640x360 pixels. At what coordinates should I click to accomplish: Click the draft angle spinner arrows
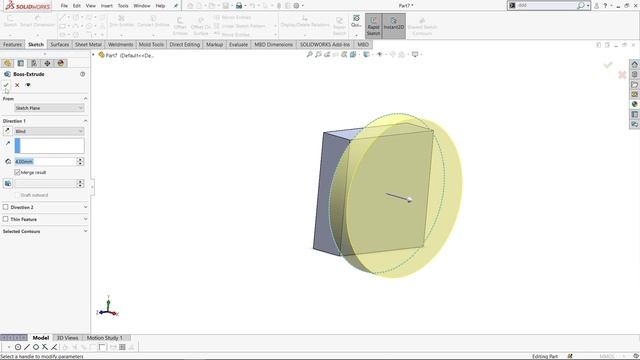pyautogui.click(x=80, y=184)
